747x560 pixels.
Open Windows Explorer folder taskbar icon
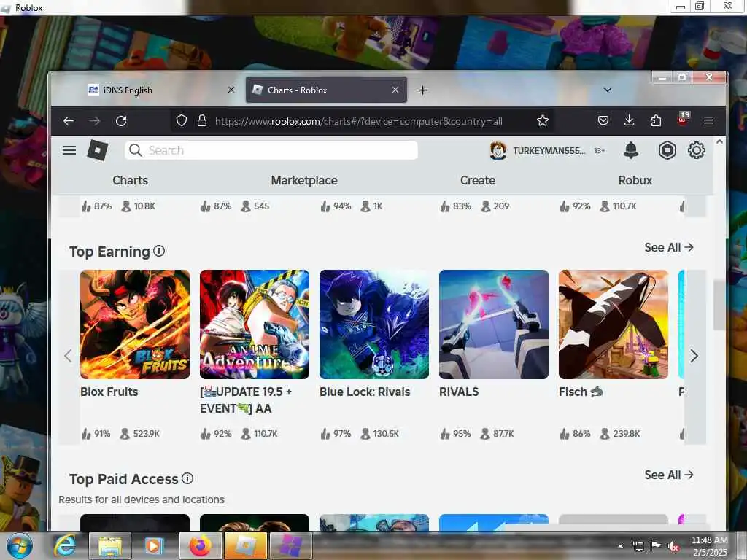[x=110, y=545]
